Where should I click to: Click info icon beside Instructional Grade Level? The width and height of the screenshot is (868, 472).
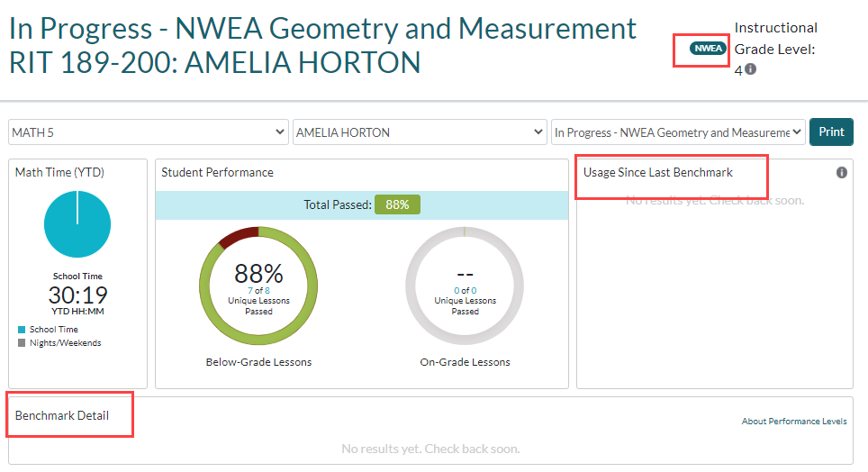tap(750, 69)
